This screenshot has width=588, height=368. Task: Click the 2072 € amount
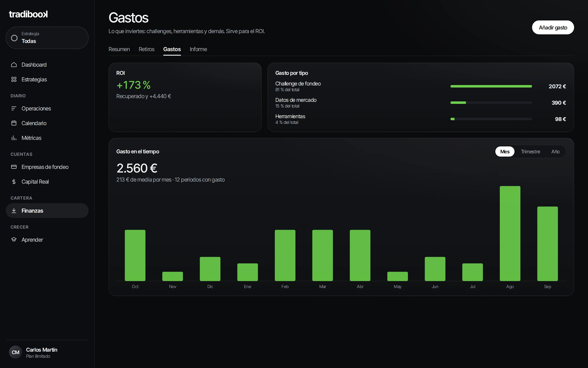[x=557, y=86]
